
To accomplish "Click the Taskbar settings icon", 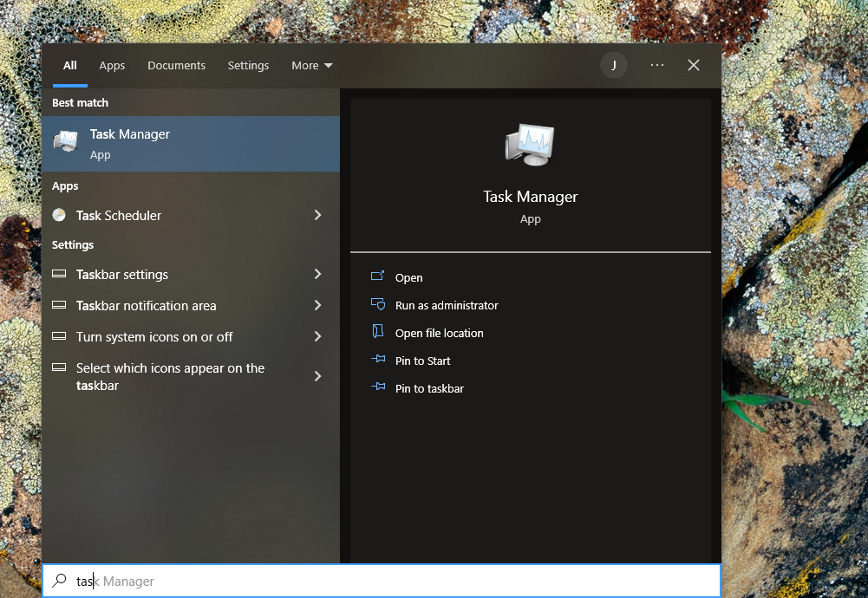I will pos(59,275).
